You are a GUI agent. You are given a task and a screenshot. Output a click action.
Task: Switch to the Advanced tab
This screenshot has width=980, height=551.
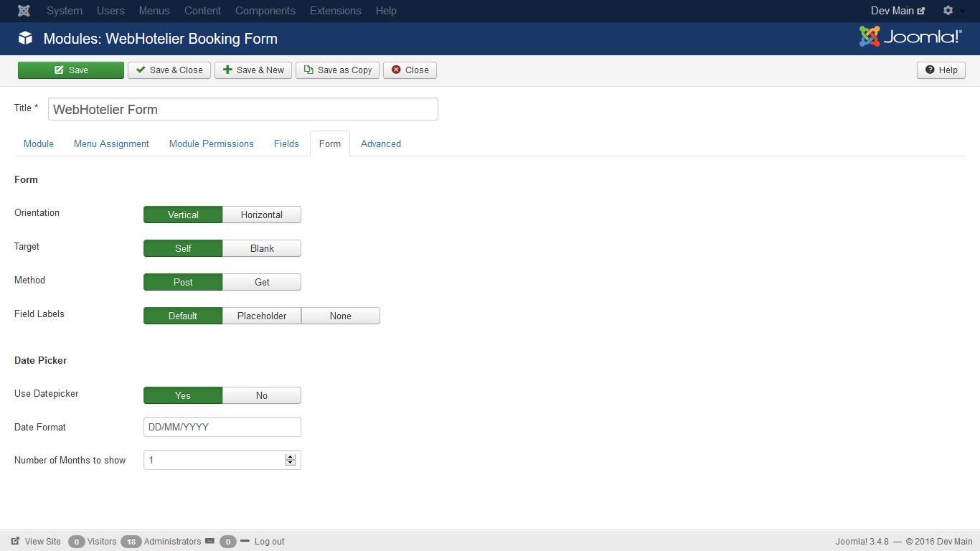381,143
